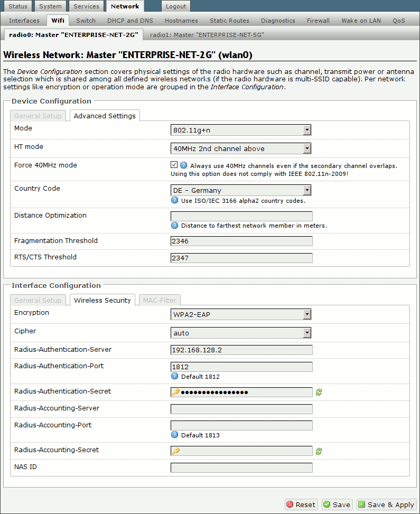Viewport: 420px width, 514px height.
Task: Select the Network top tab
Action: point(125,6)
